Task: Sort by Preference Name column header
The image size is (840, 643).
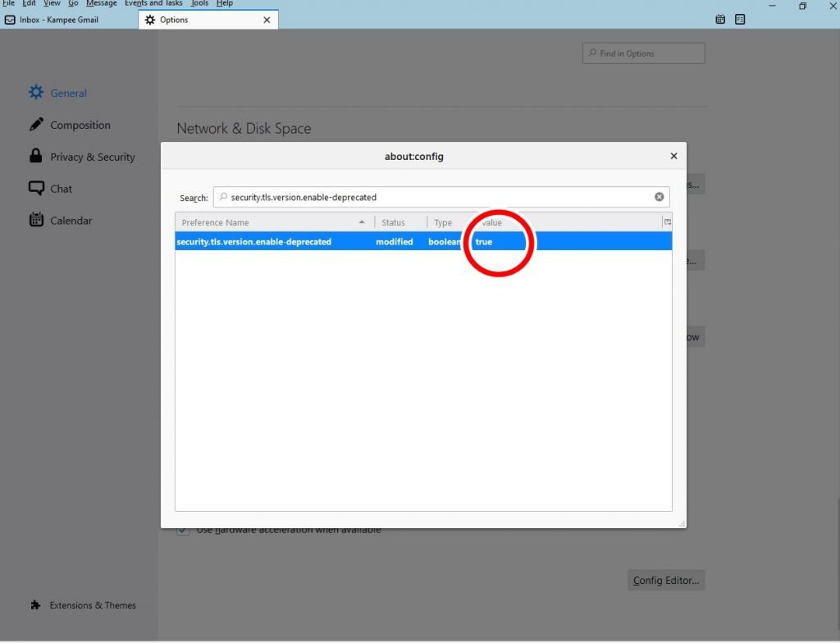Action: click(x=271, y=222)
